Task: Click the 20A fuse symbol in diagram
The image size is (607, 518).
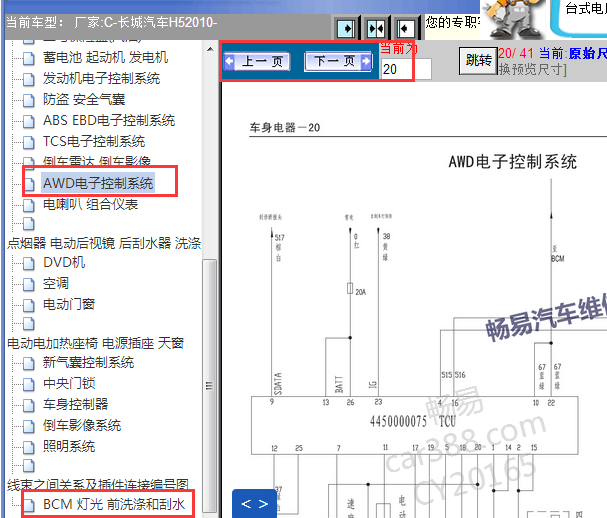Action: 350,288
